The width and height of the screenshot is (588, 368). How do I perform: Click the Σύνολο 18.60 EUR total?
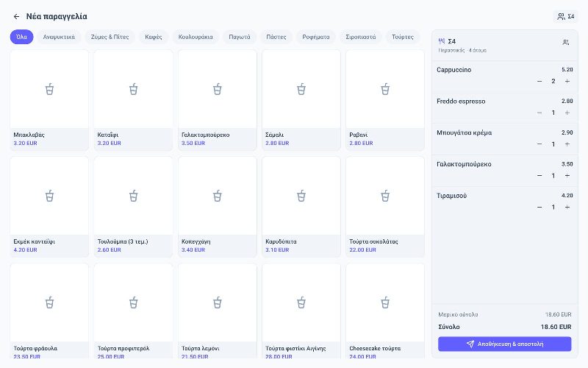[556, 327]
